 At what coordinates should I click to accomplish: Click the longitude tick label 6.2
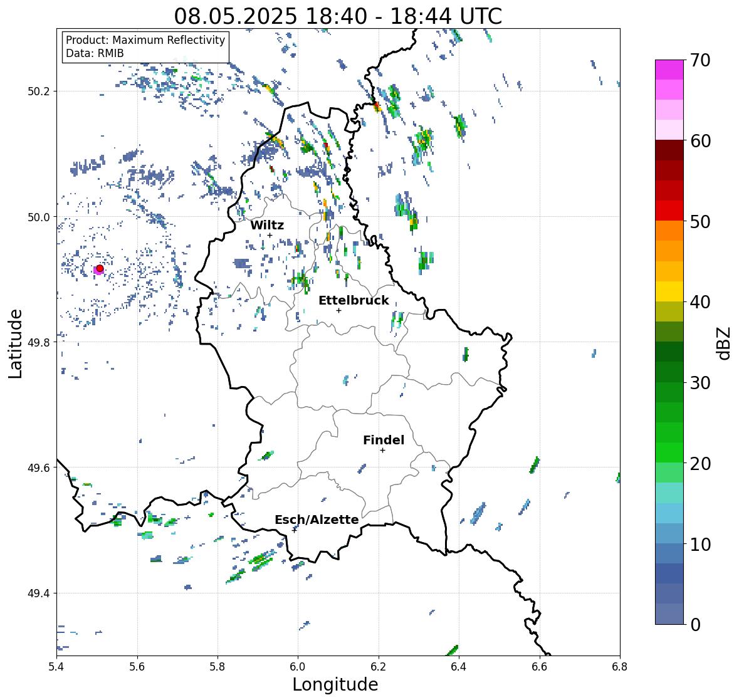[379, 667]
